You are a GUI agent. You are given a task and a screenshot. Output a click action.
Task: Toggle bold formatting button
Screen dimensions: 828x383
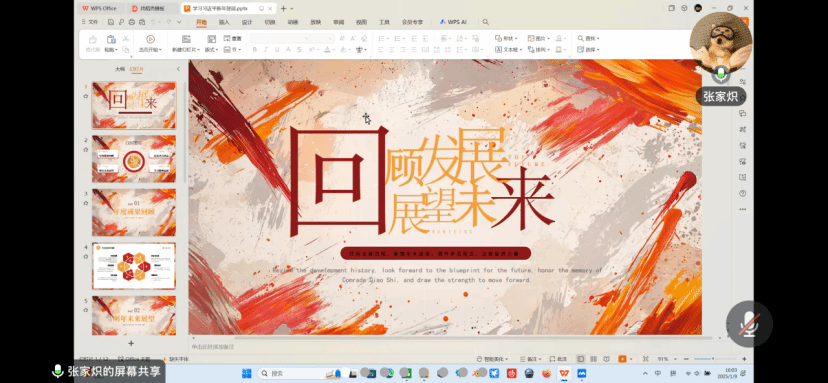click(254, 50)
